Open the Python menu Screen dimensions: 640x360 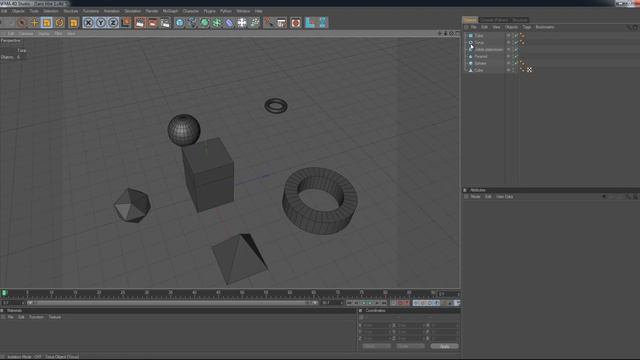pos(226,11)
